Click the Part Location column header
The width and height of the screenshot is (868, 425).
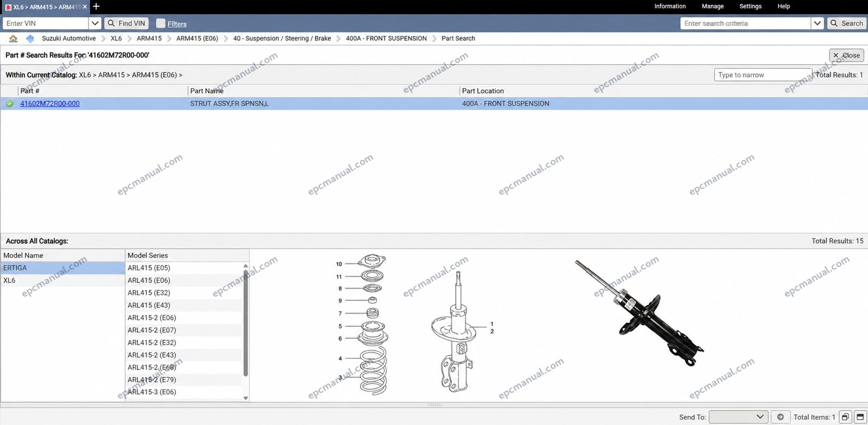click(x=483, y=91)
